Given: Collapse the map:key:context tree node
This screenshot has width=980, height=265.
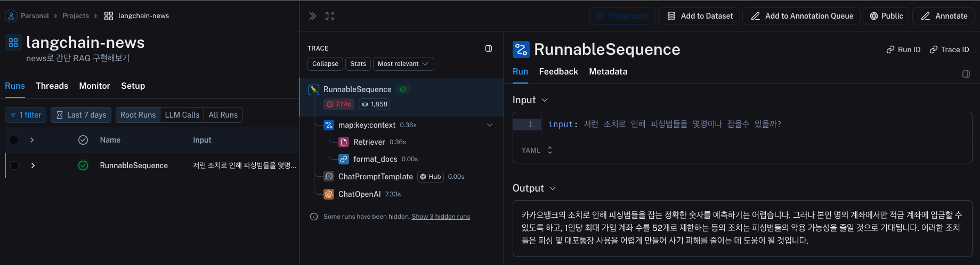Looking at the screenshot, I should [490, 125].
